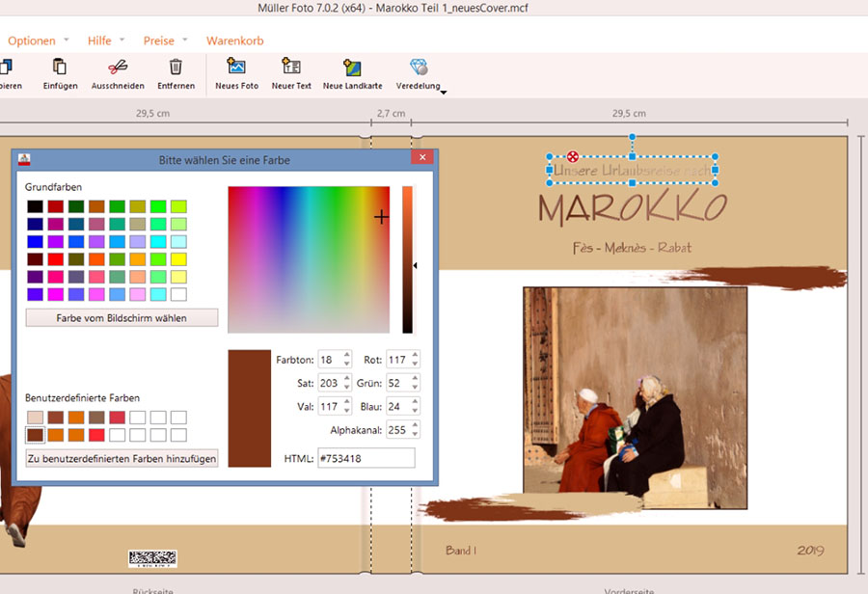Viewport: 868px width, 594px height.
Task: Add a photo with Neues Foto
Action: click(x=236, y=67)
